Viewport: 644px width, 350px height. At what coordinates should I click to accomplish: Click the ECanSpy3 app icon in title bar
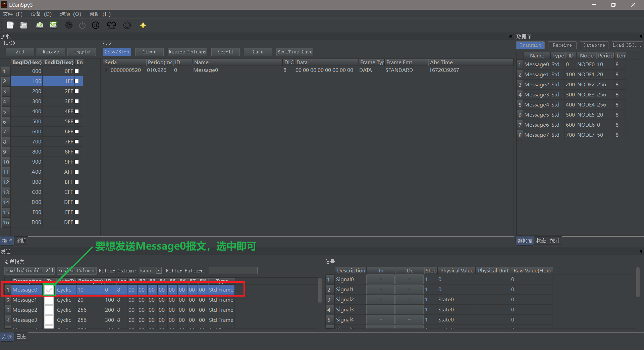click(4, 5)
